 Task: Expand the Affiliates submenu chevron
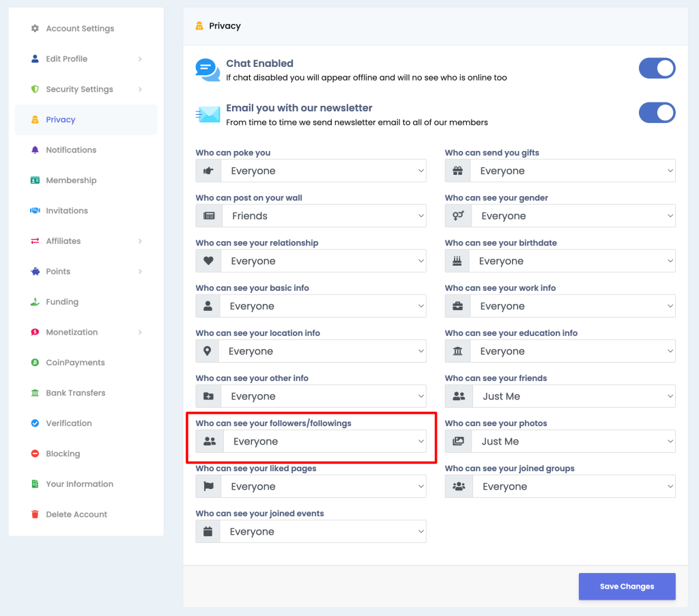(140, 241)
